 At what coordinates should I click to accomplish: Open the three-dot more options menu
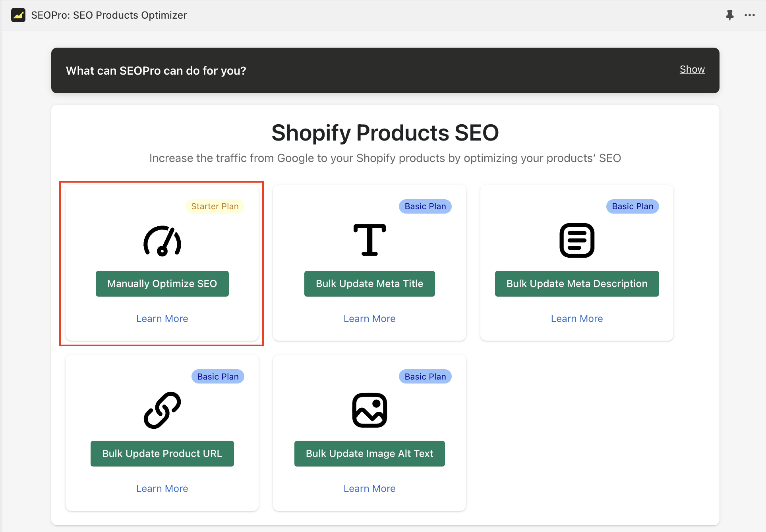click(x=749, y=15)
